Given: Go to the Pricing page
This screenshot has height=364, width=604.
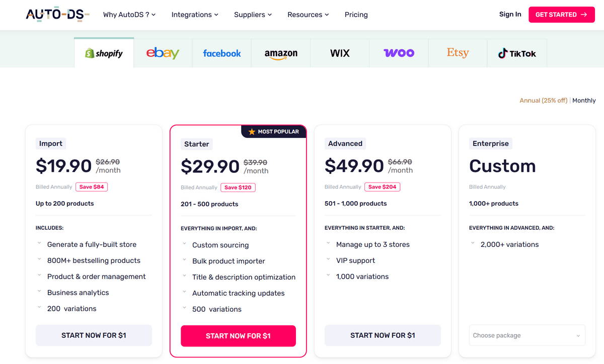Looking at the screenshot, I should 356,15.
